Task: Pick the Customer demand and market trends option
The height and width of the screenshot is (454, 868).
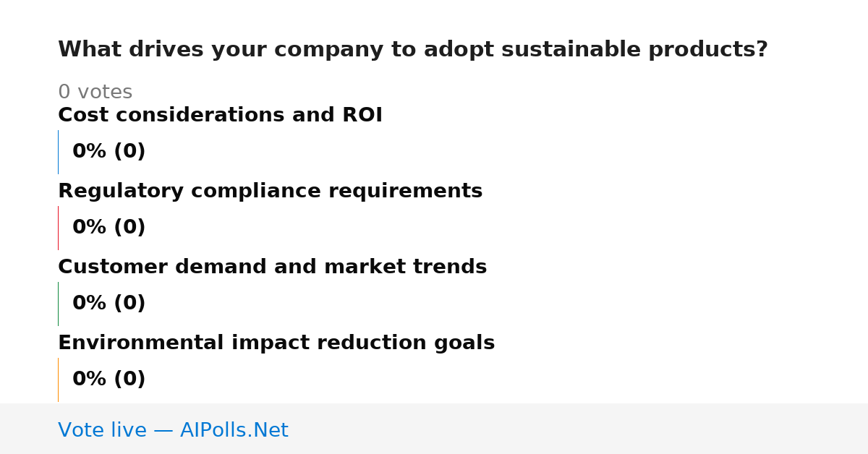Action: 272,267
